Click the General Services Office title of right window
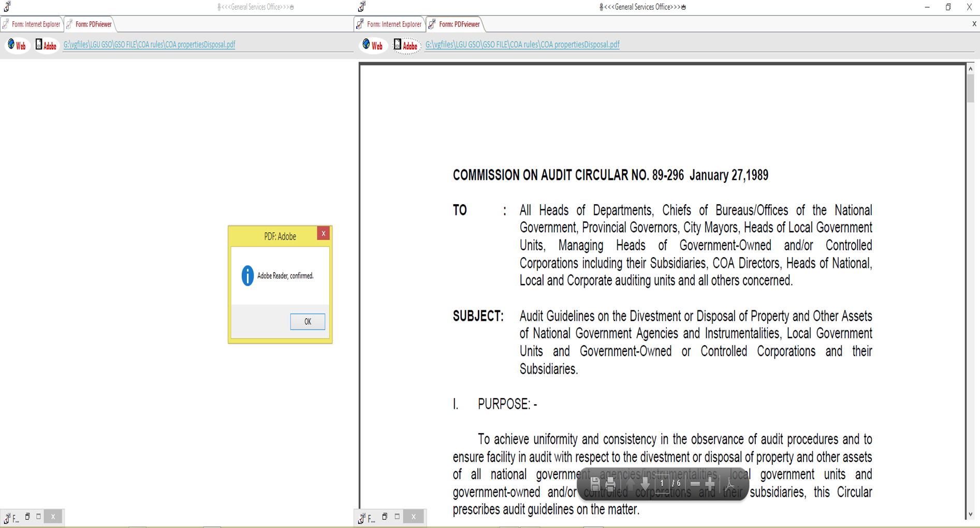 pos(642,7)
